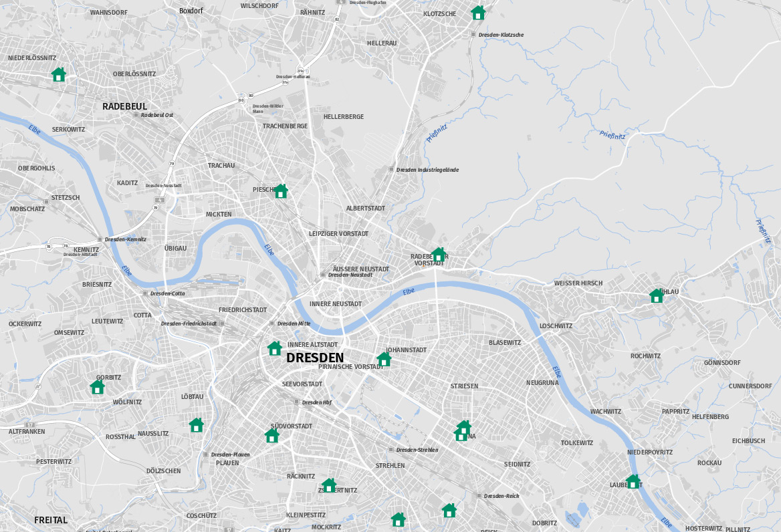Select house marker east of Mockritz

398,519
